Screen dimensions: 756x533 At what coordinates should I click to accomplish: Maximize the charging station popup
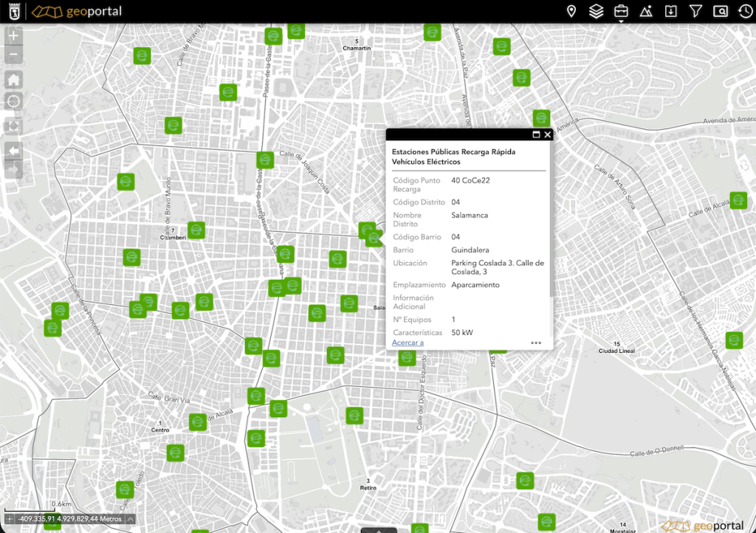pos(536,134)
